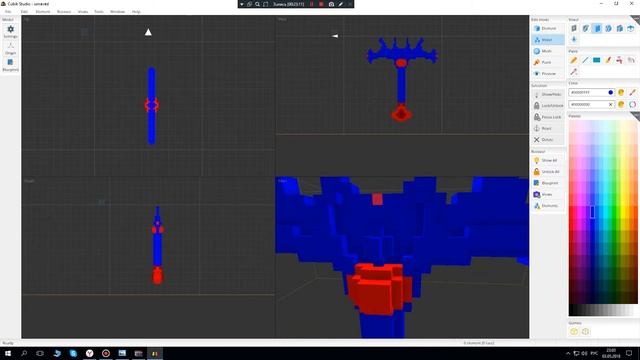Screen dimensions: 640x360
Task: Select the Pencil paint tool
Action: pyautogui.click(x=574, y=60)
